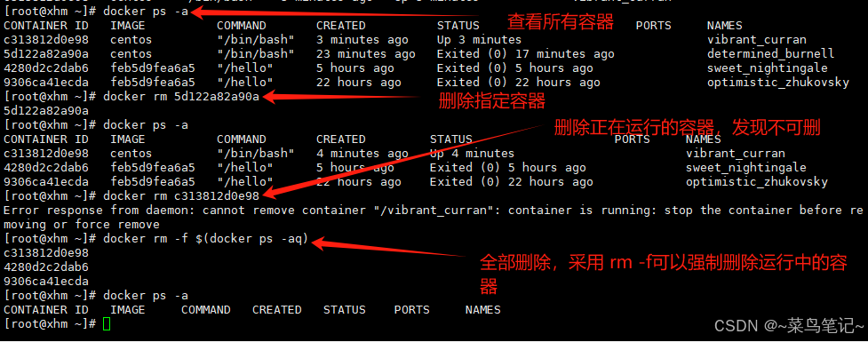Image resolution: width=868 pixels, height=342 pixels.
Task: Select the name 'determined_burnell'
Action: (770, 54)
